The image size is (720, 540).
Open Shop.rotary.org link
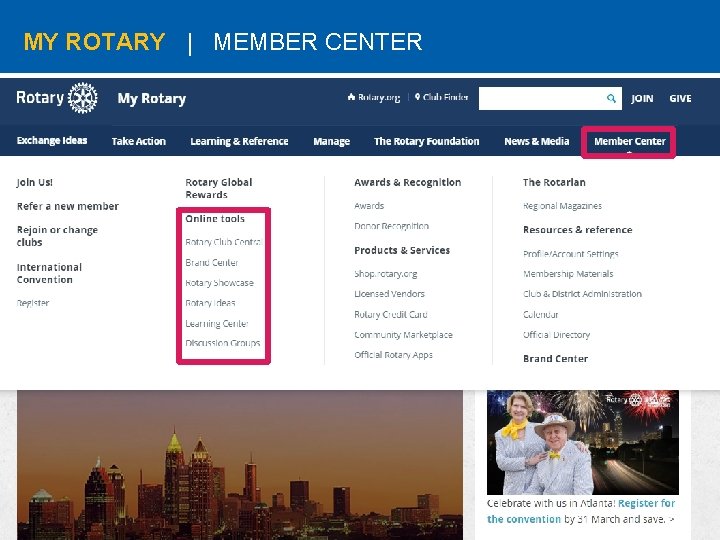pyautogui.click(x=386, y=274)
